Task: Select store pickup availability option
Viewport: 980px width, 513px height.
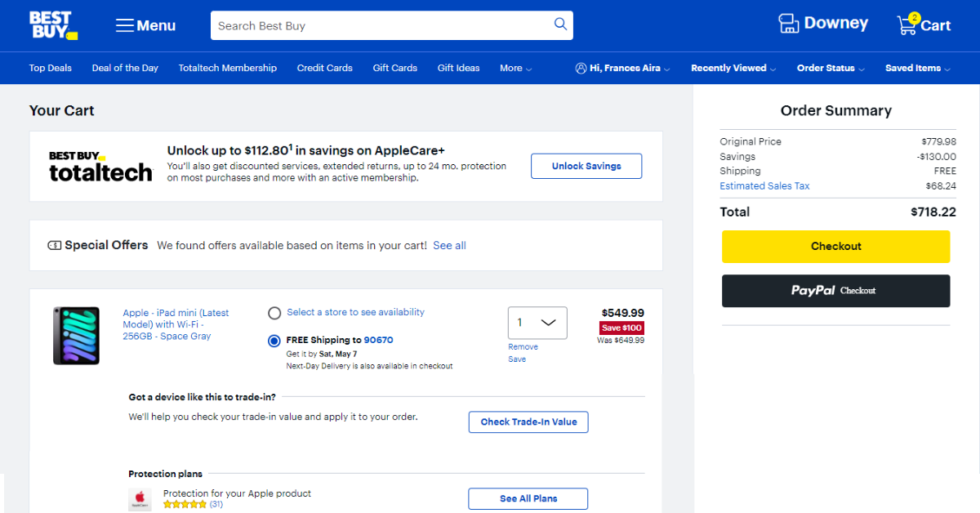Action: [274, 312]
